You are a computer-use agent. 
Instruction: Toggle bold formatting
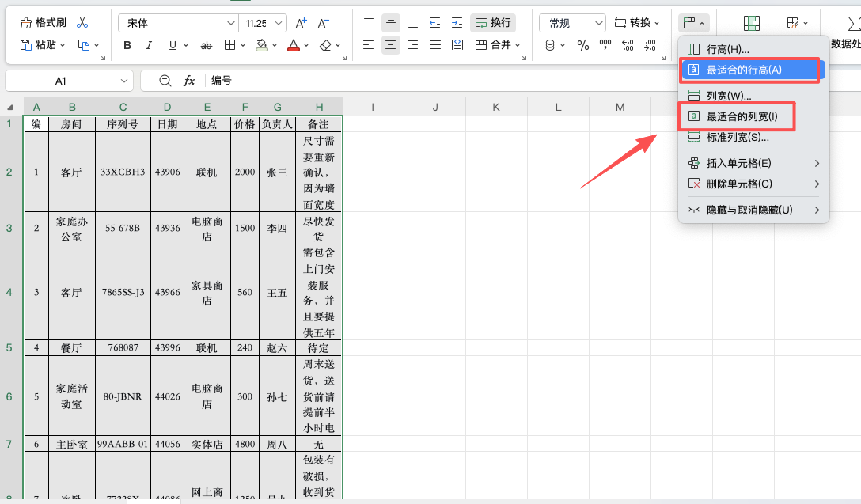point(127,46)
